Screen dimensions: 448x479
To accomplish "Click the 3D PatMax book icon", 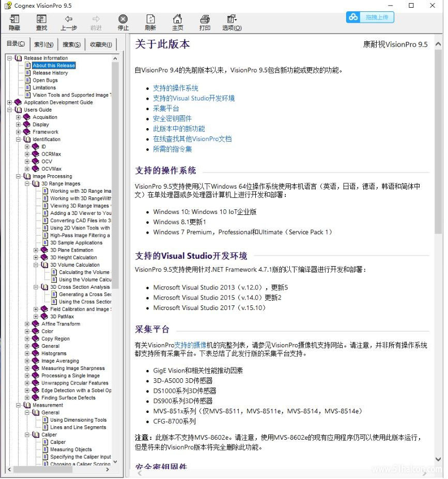I will pyautogui.click(x=44, y=316).
